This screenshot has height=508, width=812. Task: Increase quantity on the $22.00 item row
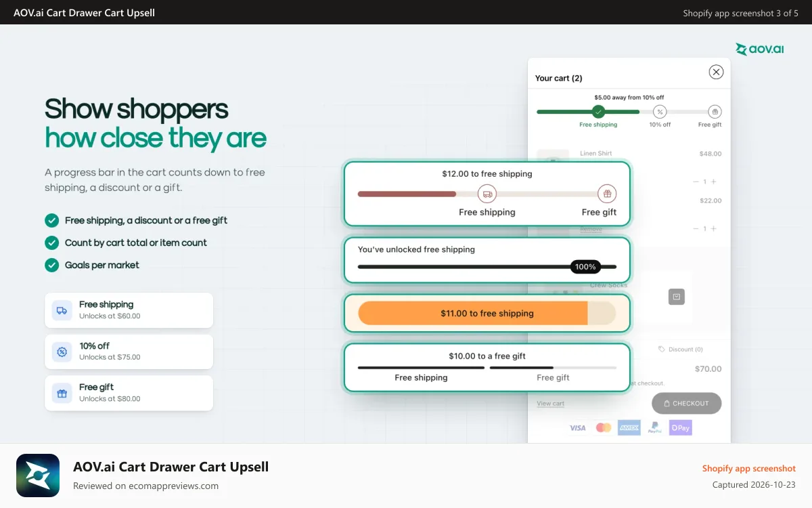(713, 228)
